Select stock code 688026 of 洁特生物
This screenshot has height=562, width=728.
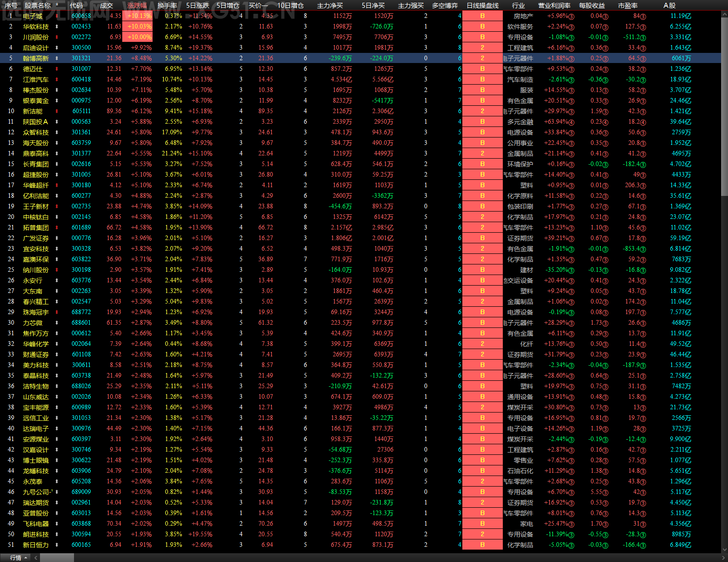pos(81,386)
